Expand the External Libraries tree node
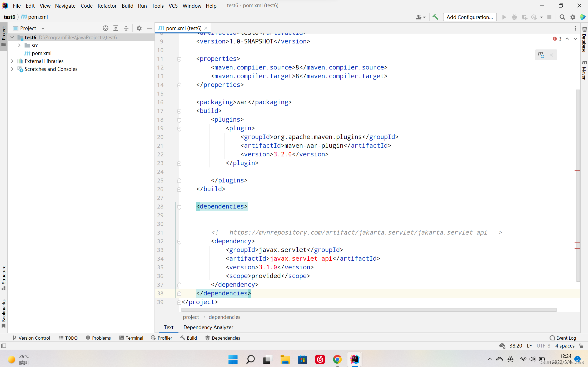Image resolution: width=588 pixels, height=367 pixels. pos(11,61)
